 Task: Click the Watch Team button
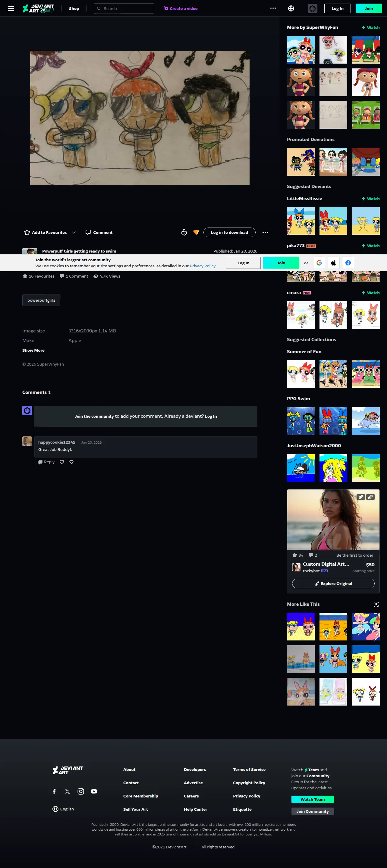[x=313, y=799]
